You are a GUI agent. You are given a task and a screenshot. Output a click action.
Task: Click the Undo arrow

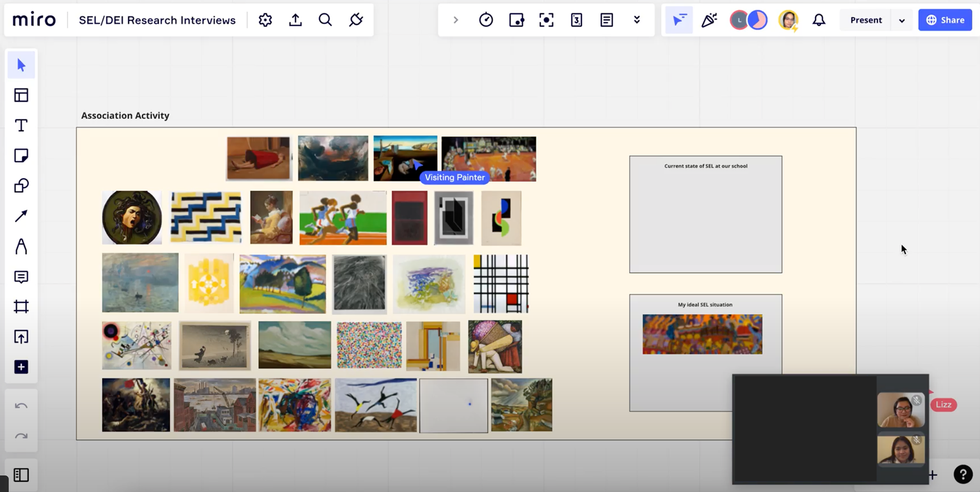coord(21,406)
